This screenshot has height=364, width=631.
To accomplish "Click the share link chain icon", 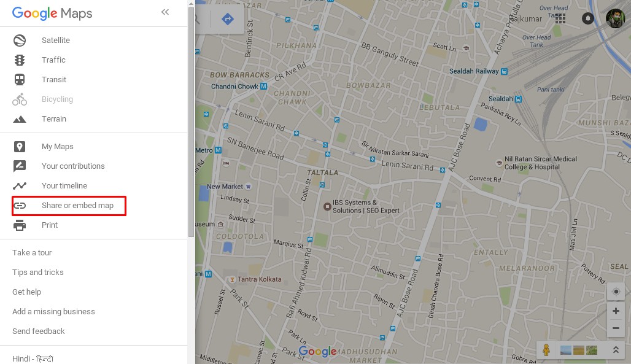I will click(19, 206).
